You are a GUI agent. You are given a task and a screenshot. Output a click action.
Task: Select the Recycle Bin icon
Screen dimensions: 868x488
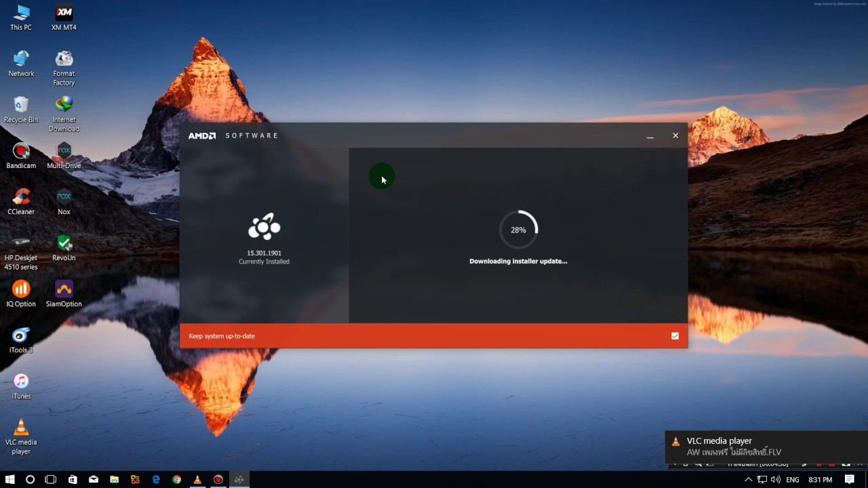(21, 110)
